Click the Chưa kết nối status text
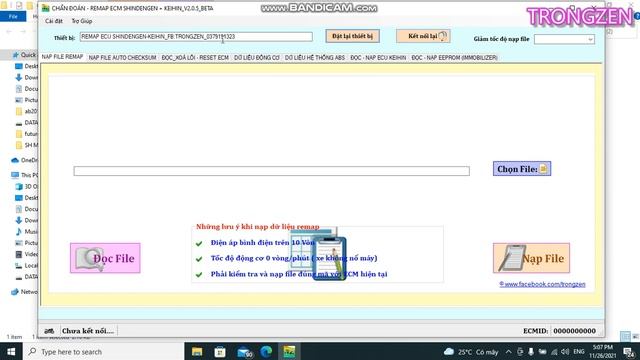This screenshot has height=360, width=640. pos(88,331)
